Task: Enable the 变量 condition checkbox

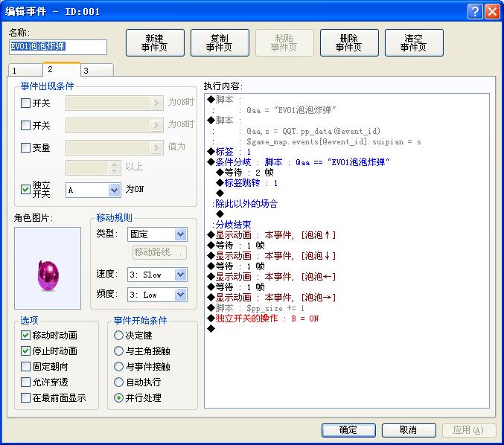Action: pyautogui.click(x=25, y=148)
